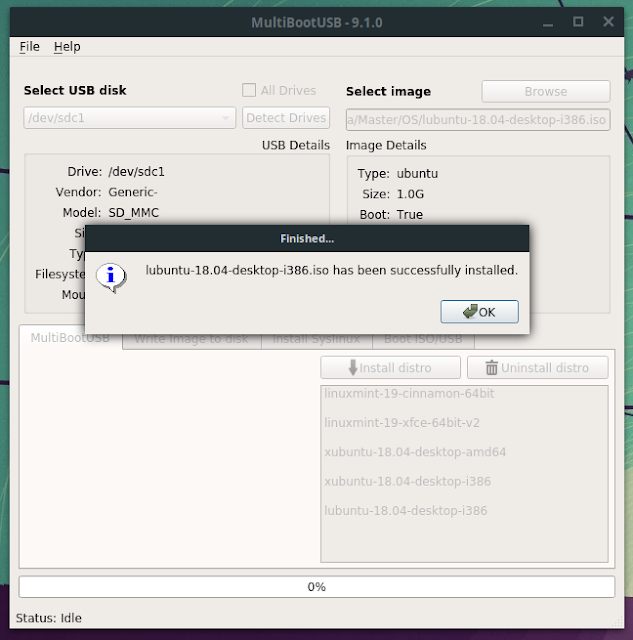Switch to the MultiBootUSB tab
Screen dimensions: 633x640
point(70,338)
